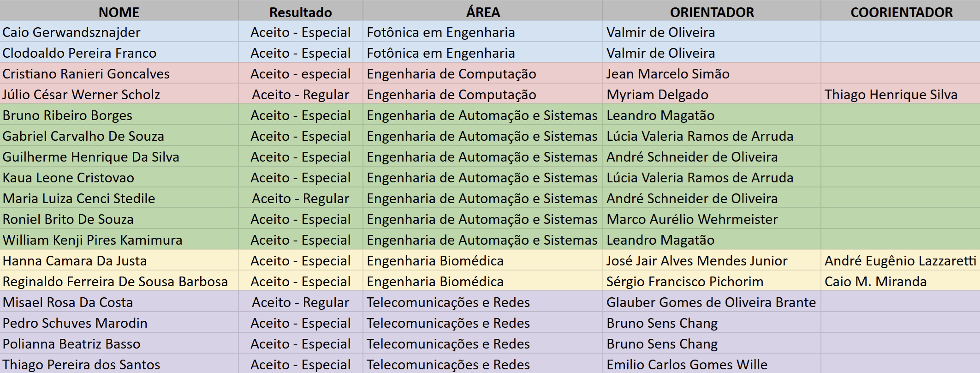
Task: Select the Polianna Beatriz Basso name cell
Action: point(71,344)
